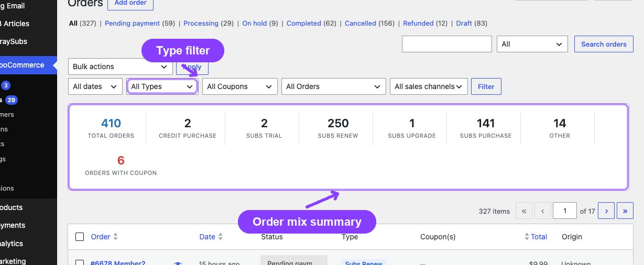Image resolution: width=644 pixels, height=265 pixels.
Task: Click the 141 Subs Purchase stat
Action: [486, 128]
